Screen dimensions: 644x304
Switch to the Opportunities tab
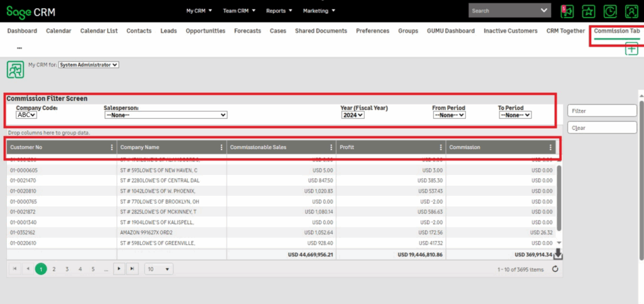[206, 31]
